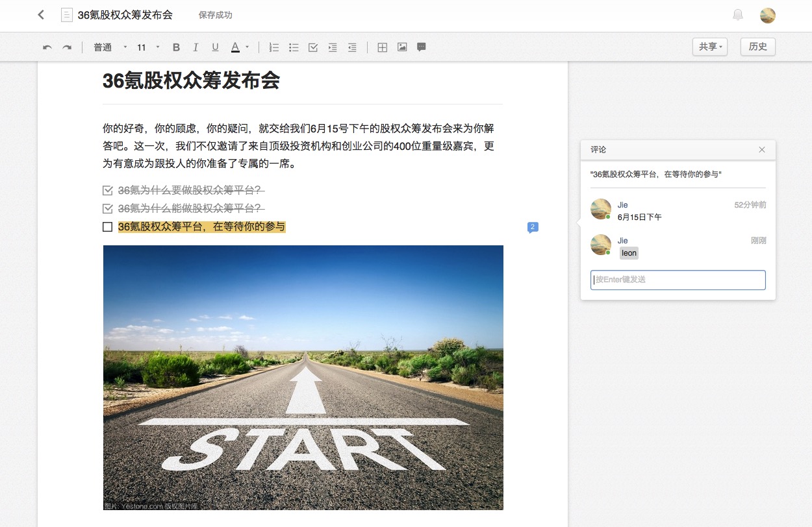This screenshot has height=527, width=812.
Task: Apply bold formatting with B icon
Action: pos(176,47)
